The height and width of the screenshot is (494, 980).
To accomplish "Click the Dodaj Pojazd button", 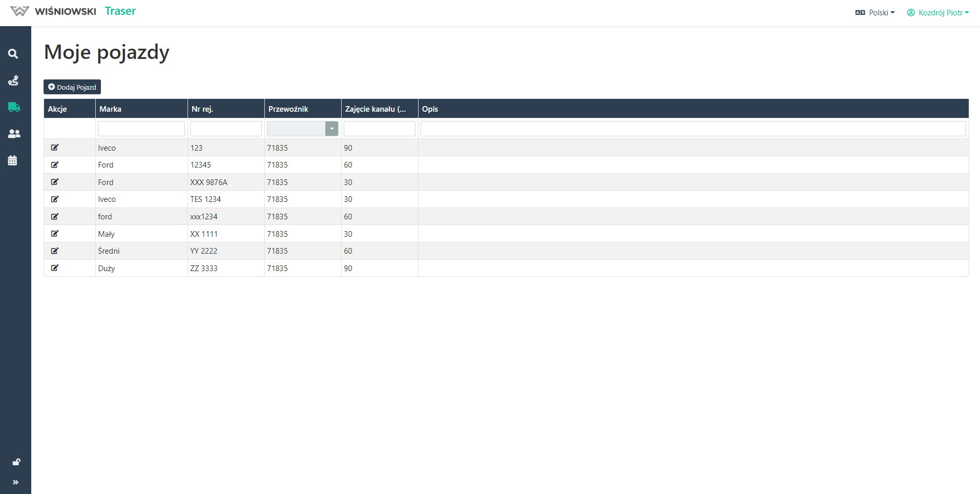I will pyautogui.click(x=72, y=87).
